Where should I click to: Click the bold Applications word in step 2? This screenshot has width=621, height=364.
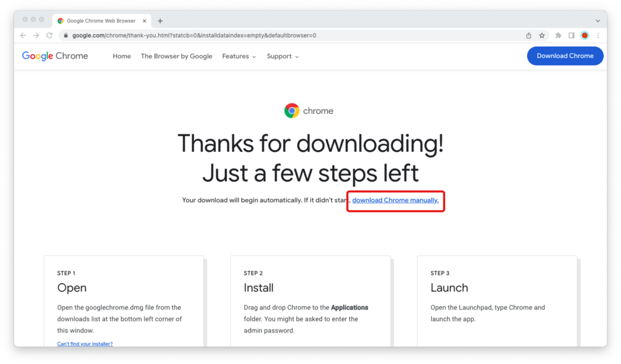pyautogui.click(x=349, y=308)
